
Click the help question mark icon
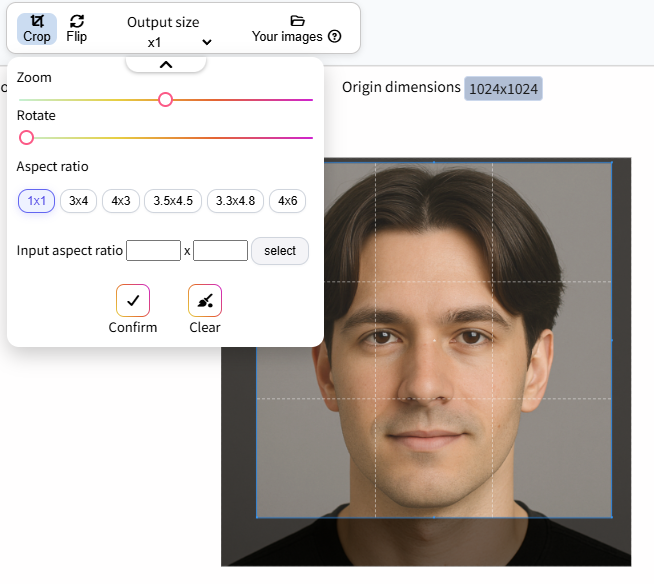click(x=335, y=36)
